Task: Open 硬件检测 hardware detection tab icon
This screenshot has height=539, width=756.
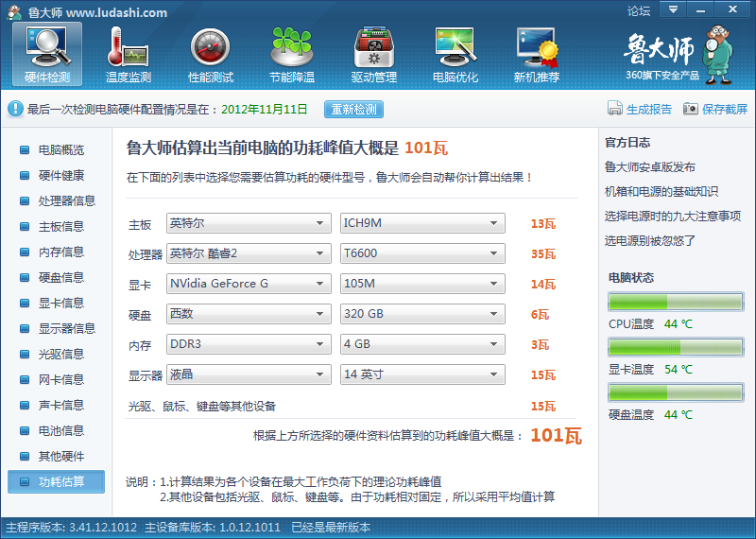Action: point(47,47)
